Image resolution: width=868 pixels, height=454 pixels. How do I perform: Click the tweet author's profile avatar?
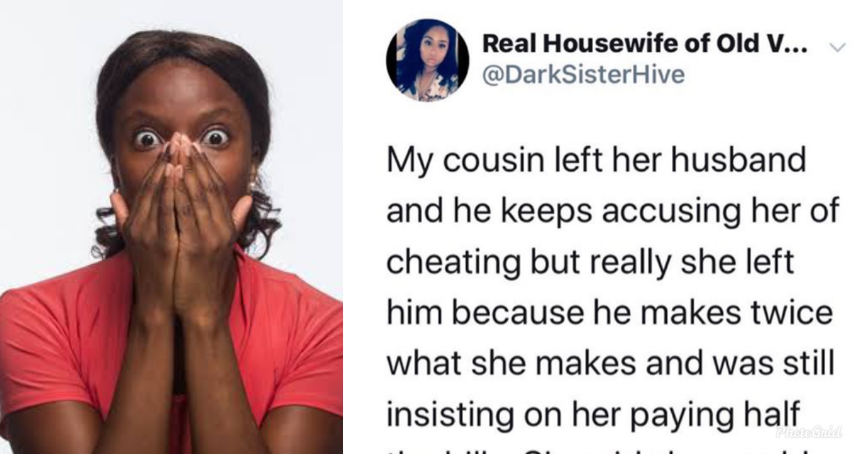[428, 60]
